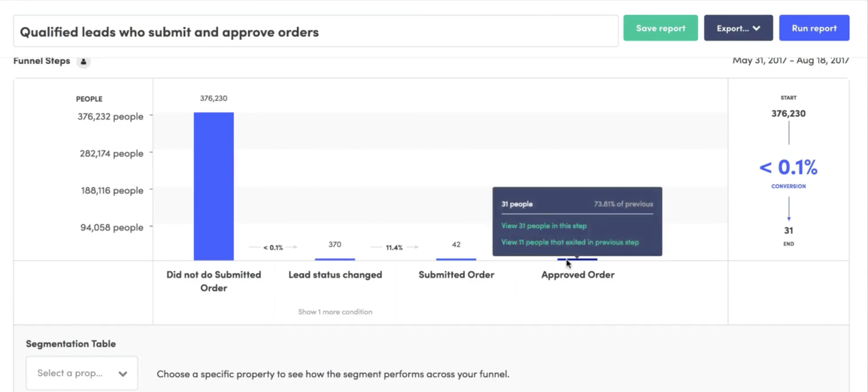The image size is (868, 392).
Task: Expand Show 1 more condition
Action: click(x=335, y=311)
